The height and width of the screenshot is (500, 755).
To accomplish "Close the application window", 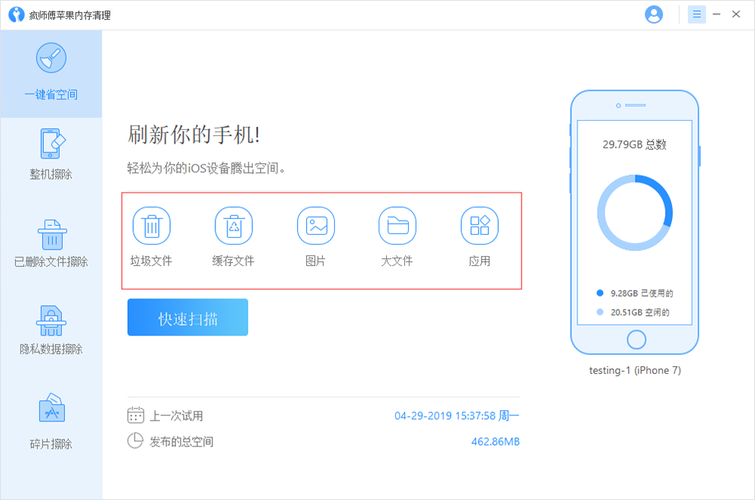I will coord(736,14).
